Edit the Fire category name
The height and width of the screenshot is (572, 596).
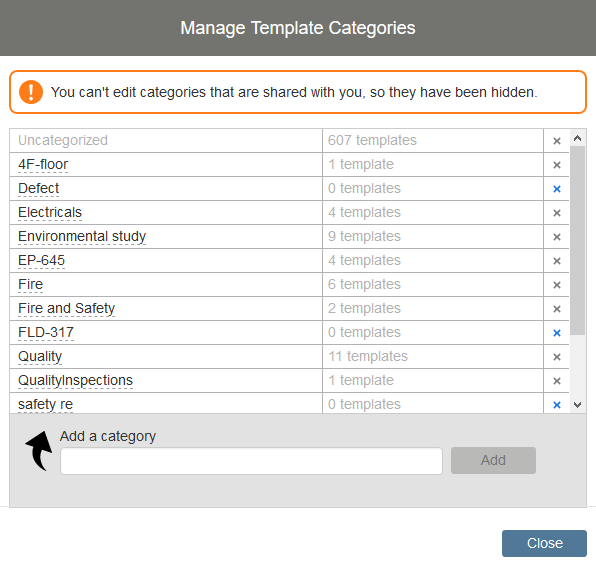[30, 284]
